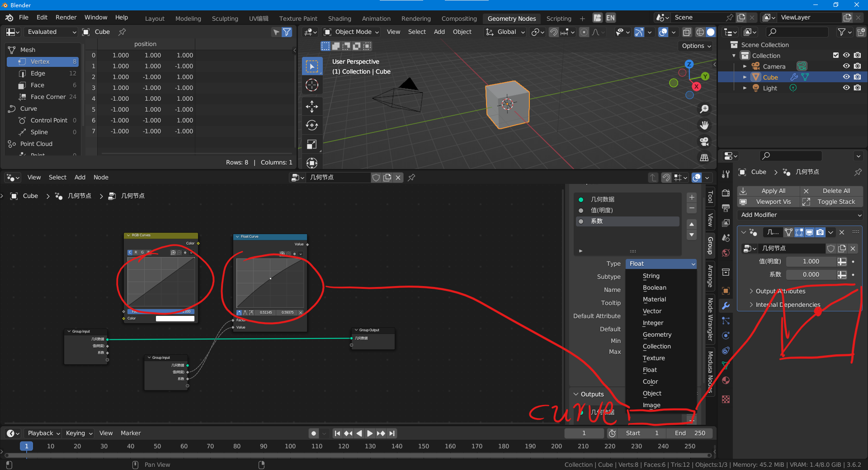868x470 pixels.
Task: Open Modifier properties wrench tab
Action: (726, 306)
